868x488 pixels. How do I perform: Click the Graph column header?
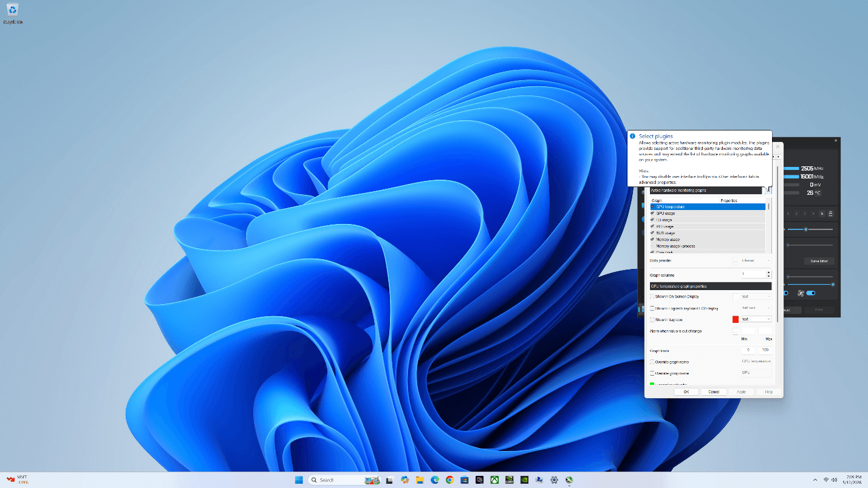(x=684, y=200)
